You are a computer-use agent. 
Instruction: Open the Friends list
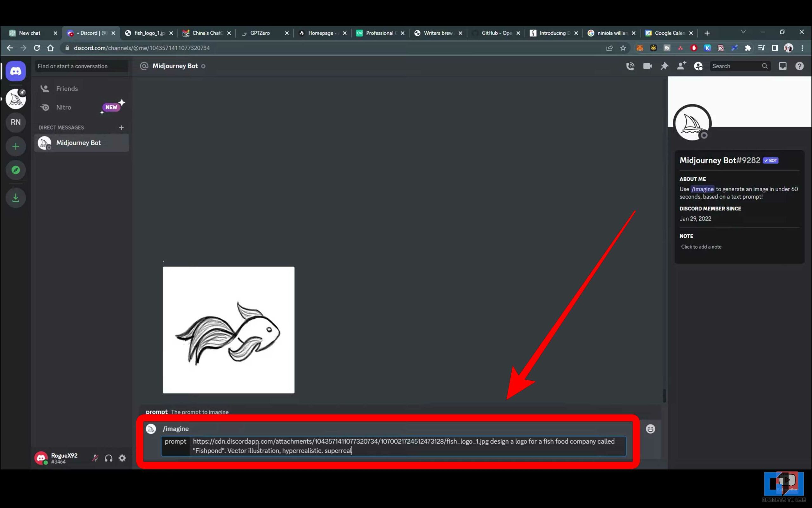pyautogui.click(x=81, y=89)
